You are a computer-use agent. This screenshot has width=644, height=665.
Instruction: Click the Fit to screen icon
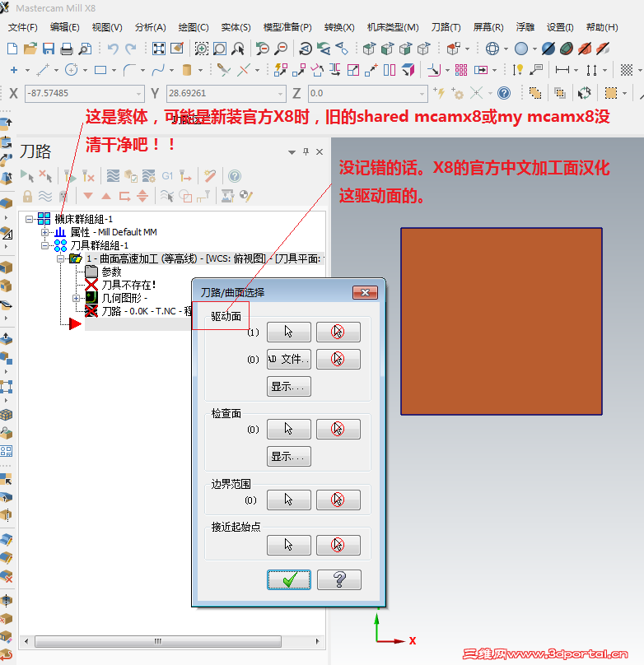(x=159, y=49)
